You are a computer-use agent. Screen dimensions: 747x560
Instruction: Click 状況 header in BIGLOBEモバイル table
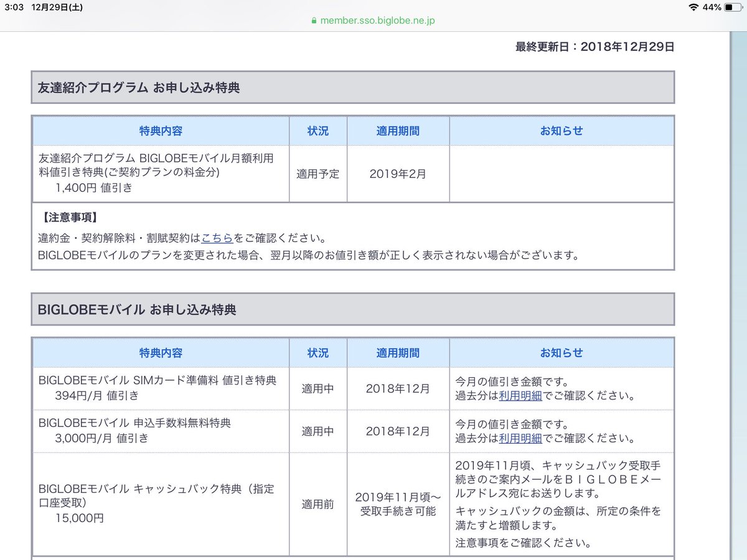point(318,353)
